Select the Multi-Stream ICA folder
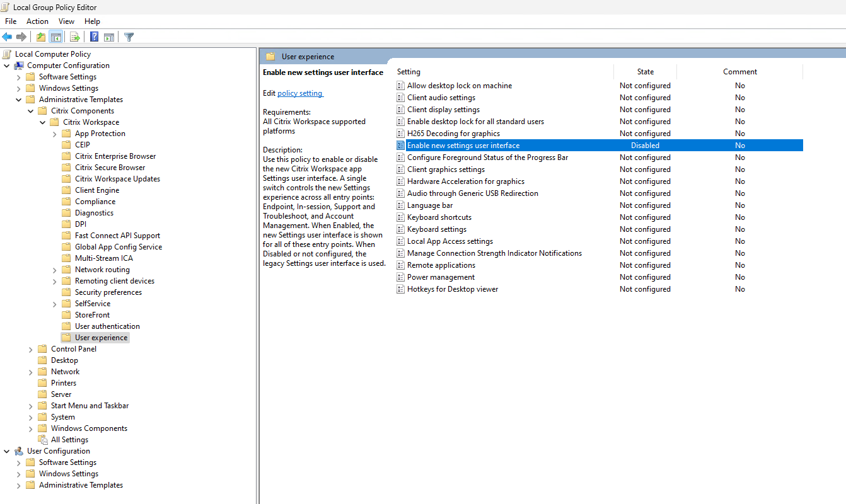The width and height of the screenshot is (846, 504). (104, 258)
